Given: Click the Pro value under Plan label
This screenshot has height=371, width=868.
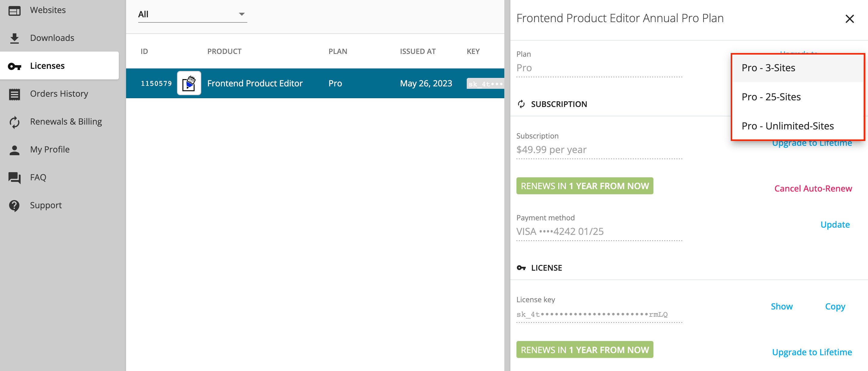Looking at the screenshot, I should click(524, 68).
